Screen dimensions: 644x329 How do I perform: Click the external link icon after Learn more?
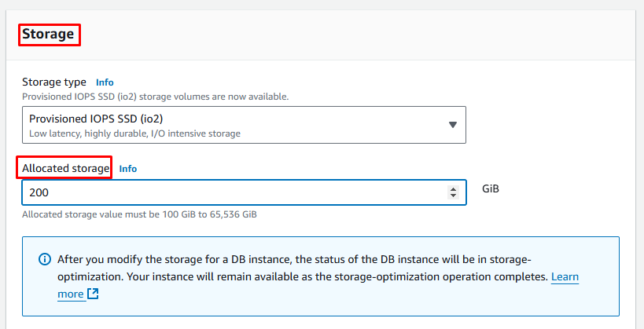point(93,294)
